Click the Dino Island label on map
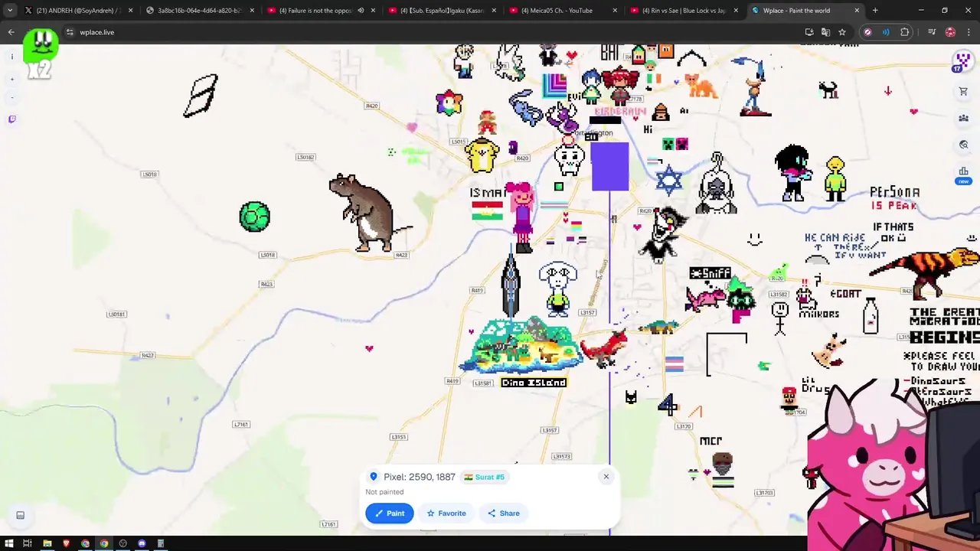980x551 pixels. (534, 383)
